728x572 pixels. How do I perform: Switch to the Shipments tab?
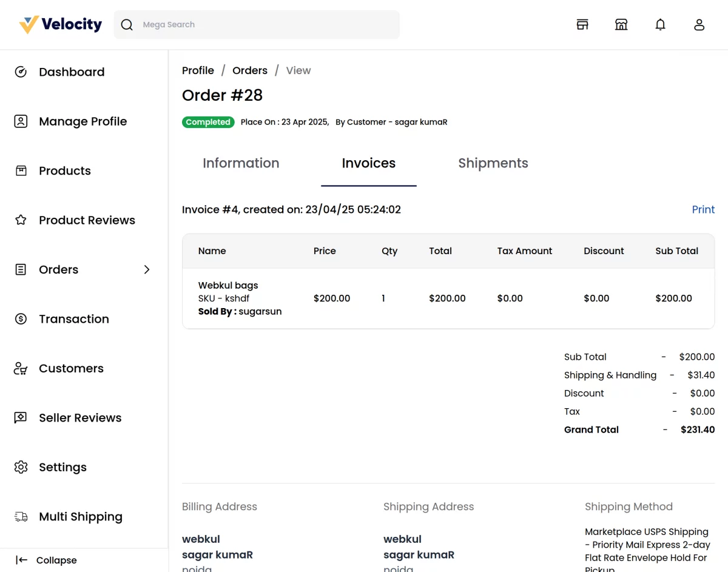pyautogui.click(x=493, y=163)
